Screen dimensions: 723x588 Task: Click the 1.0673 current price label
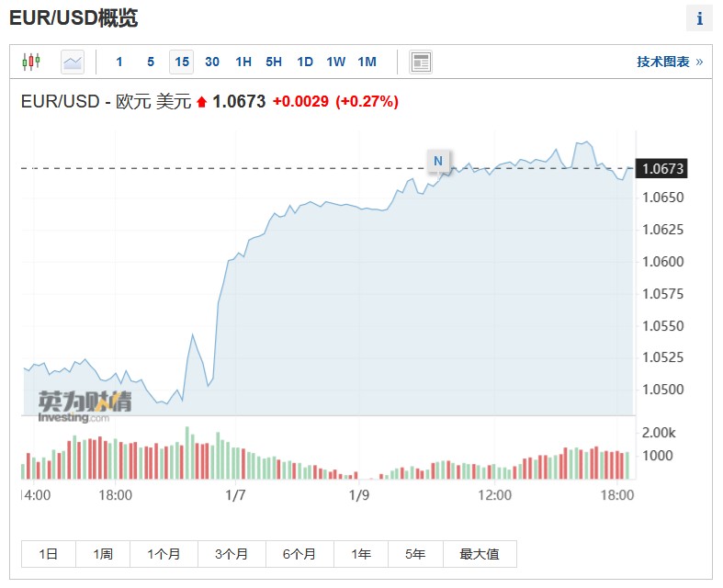[661, 169]
